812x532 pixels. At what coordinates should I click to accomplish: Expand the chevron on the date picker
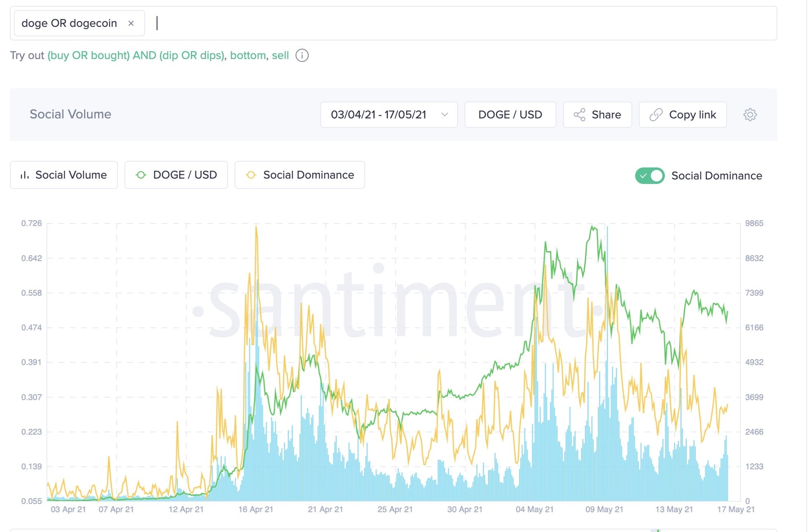(x=445, y=114)
